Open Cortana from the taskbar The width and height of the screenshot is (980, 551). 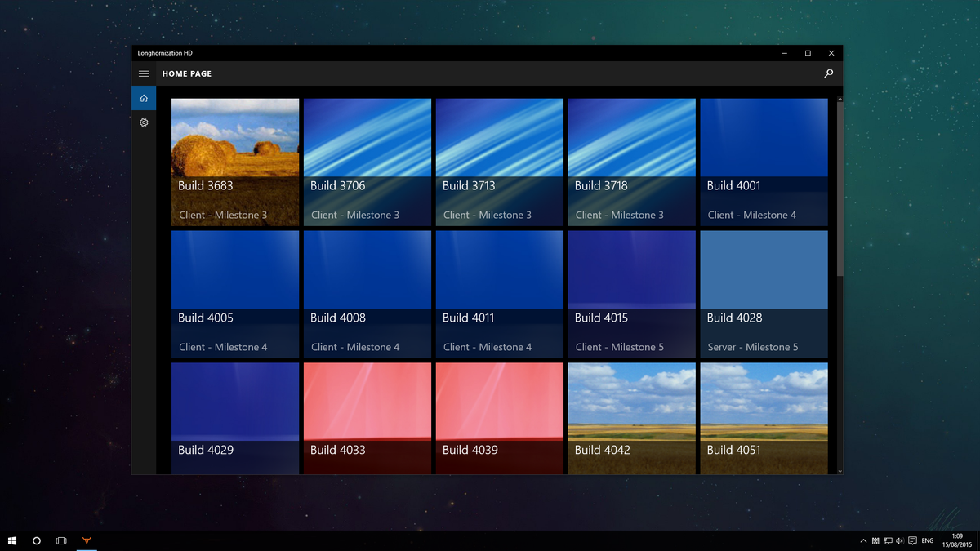pos(37,540)
